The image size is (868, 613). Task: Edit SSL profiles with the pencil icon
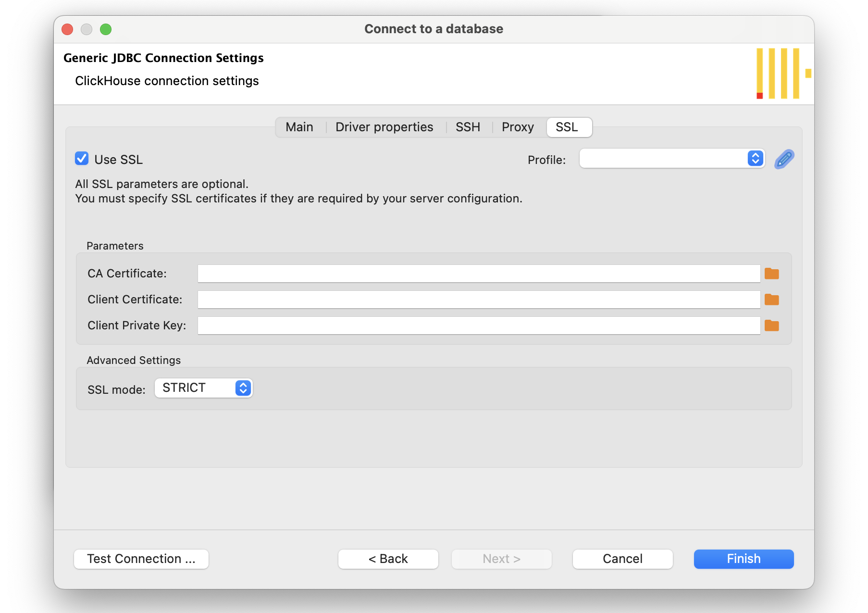point(784,159)
